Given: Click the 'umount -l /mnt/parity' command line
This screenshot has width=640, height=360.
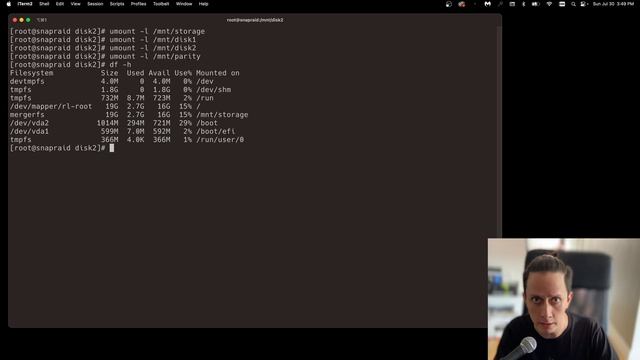Looking at the screenshot, I should point(155,56).
